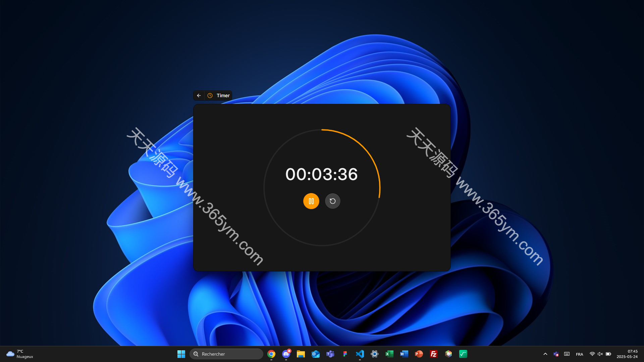The width and height of the screenshot is (644, 362).
Task: Open PowerPoint from the taskbar
Action: (x=419, y=354)
